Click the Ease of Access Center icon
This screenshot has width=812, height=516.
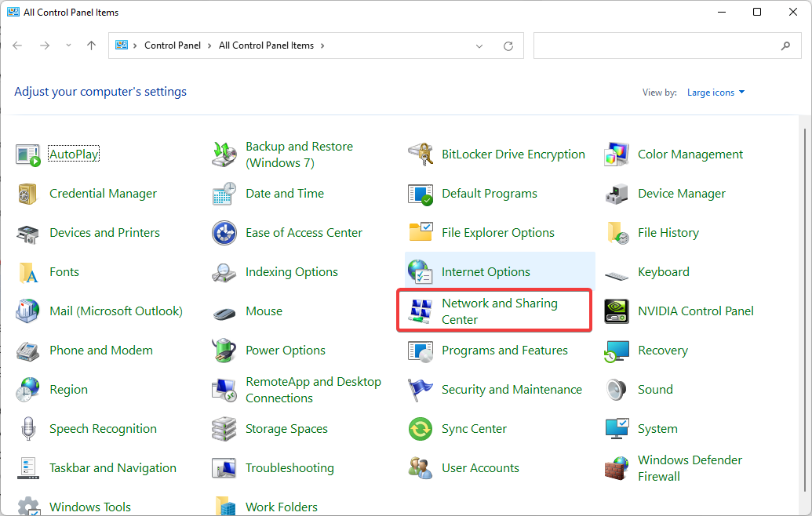point(224,233)
